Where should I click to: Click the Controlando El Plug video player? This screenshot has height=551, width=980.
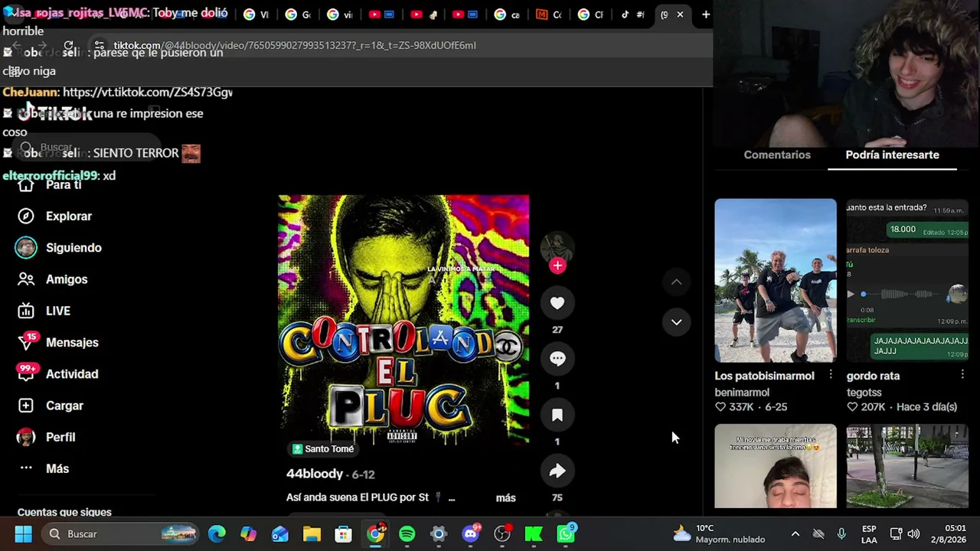pyautogui.click(x=403, y=319)
